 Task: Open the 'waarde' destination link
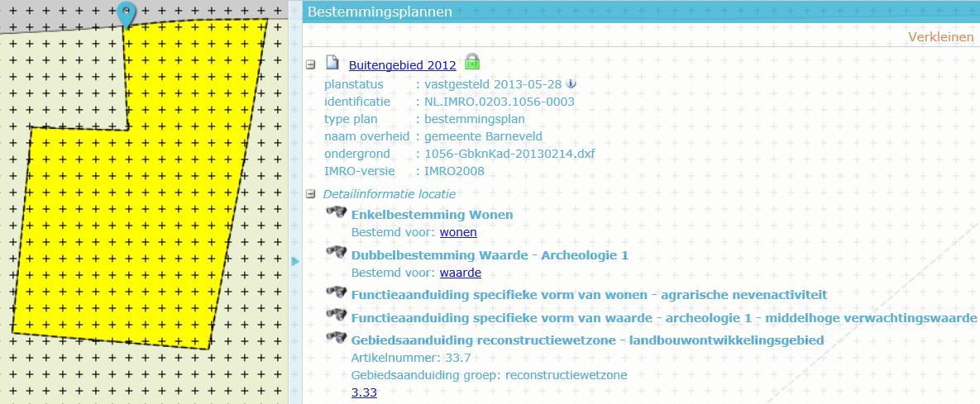click(461, 273)
